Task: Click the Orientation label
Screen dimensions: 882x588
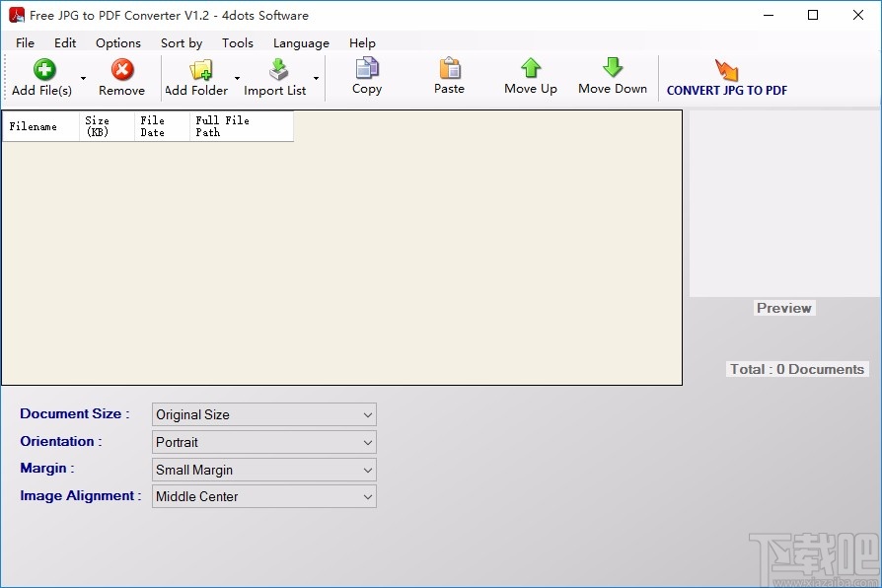Action: pos(61,441)
